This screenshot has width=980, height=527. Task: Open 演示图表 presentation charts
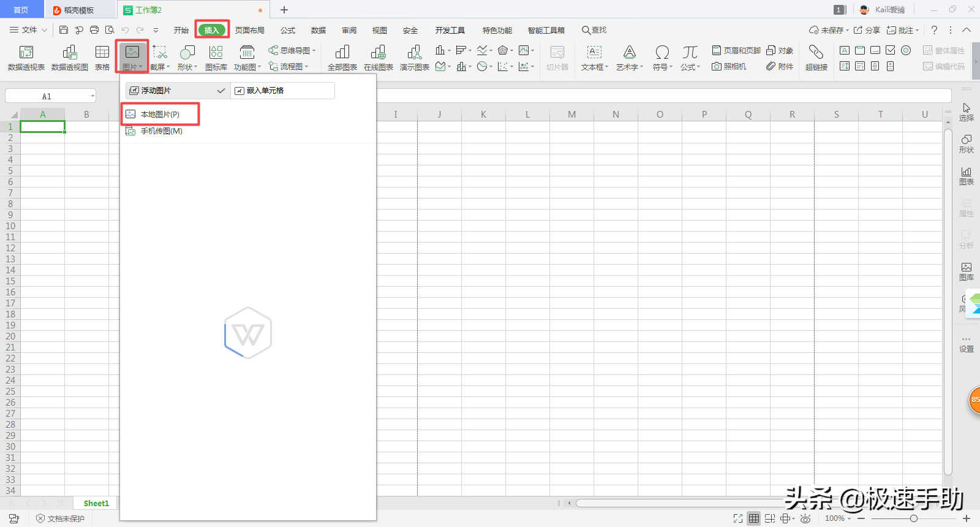[x=415, y=58]
